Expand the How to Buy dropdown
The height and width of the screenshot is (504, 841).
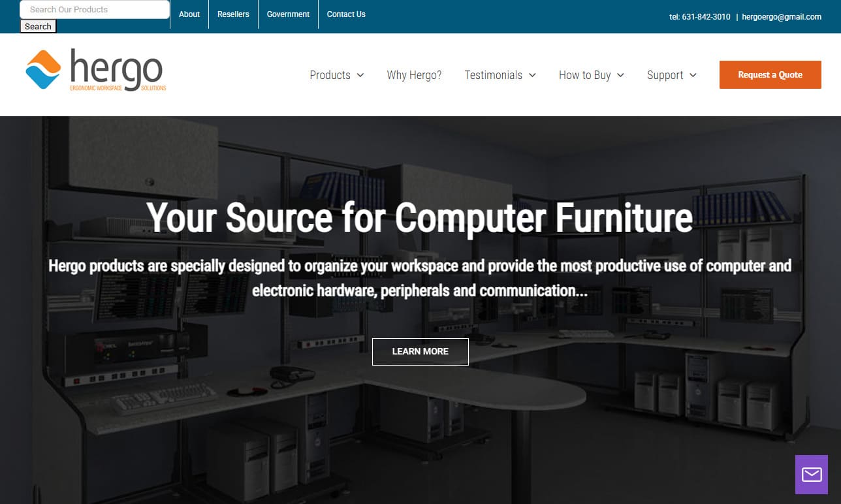click(x=591, y=74)
